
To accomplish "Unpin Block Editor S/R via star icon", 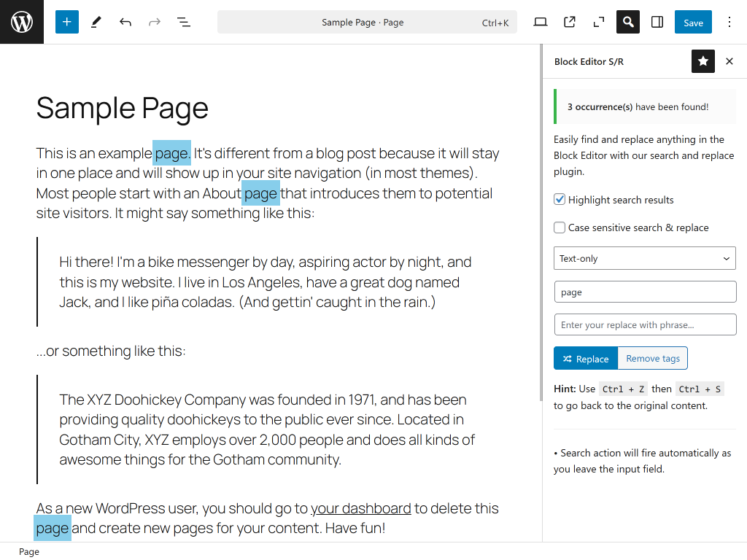I will pos(703,61).
